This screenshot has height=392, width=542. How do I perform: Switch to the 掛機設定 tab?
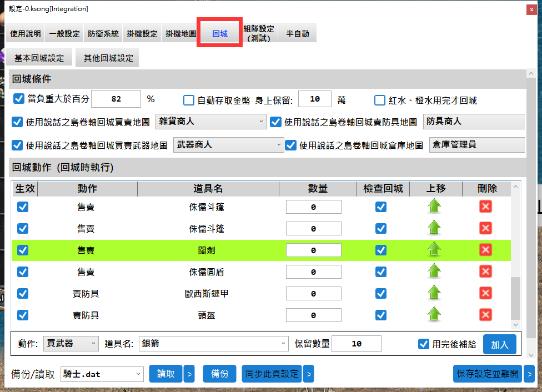point(142,34)
